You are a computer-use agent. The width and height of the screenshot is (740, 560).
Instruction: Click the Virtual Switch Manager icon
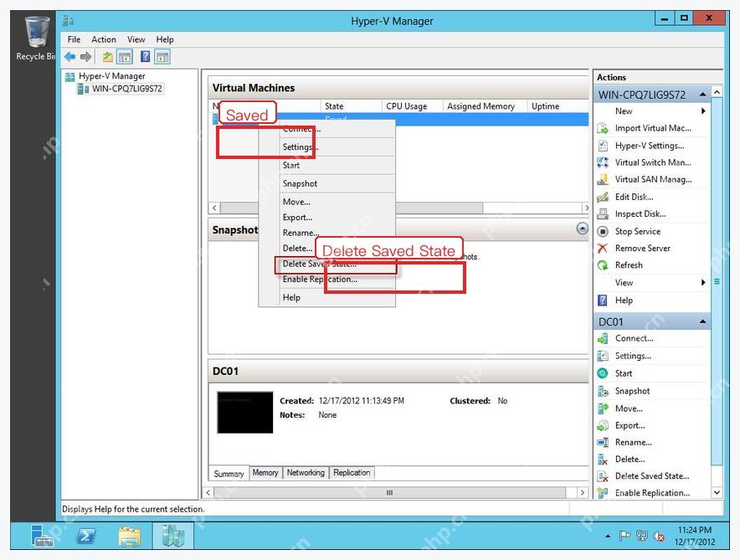603,162
